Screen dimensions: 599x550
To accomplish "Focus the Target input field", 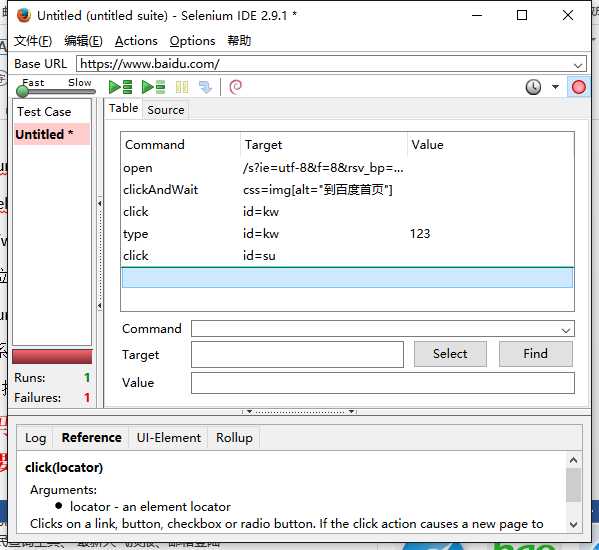I will (x=297, y=354).
